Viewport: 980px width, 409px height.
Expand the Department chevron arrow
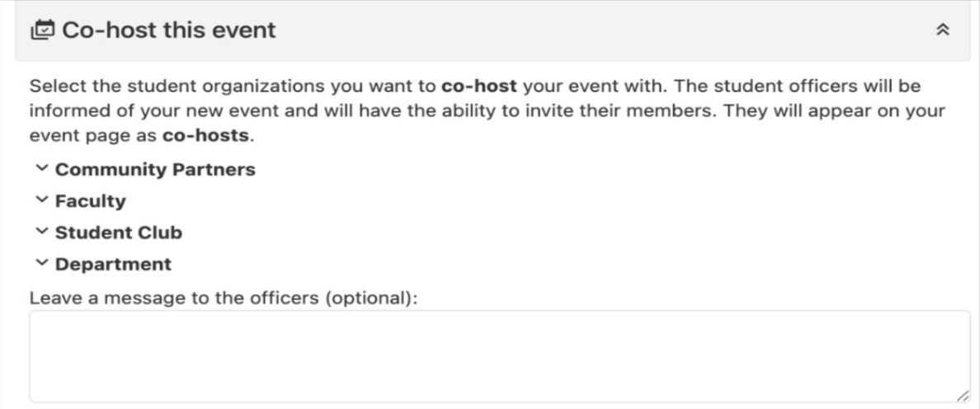click(x=40, y=264)
